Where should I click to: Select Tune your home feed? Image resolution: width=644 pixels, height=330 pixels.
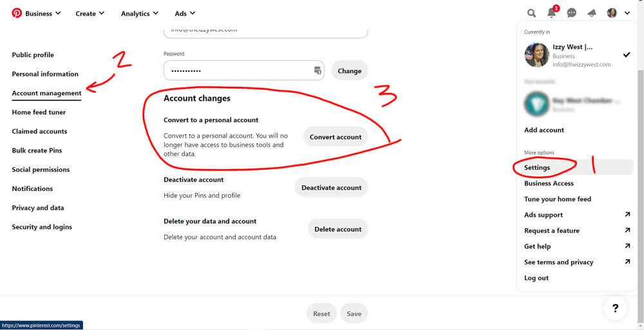pos(558,199)
